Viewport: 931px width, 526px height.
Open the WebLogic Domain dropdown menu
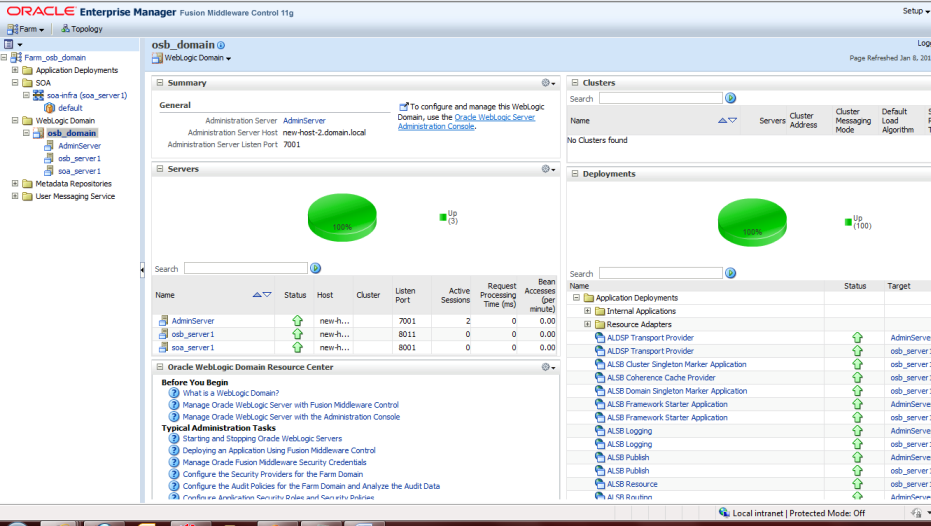tap(197, 59)
